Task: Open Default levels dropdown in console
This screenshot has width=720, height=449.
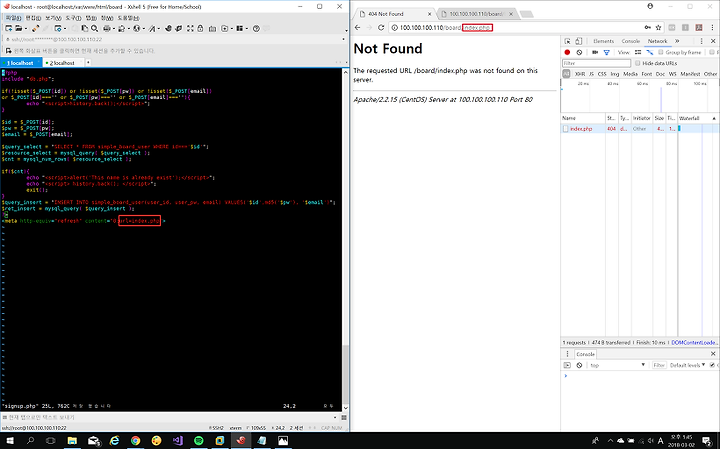Action: [687, 365]
